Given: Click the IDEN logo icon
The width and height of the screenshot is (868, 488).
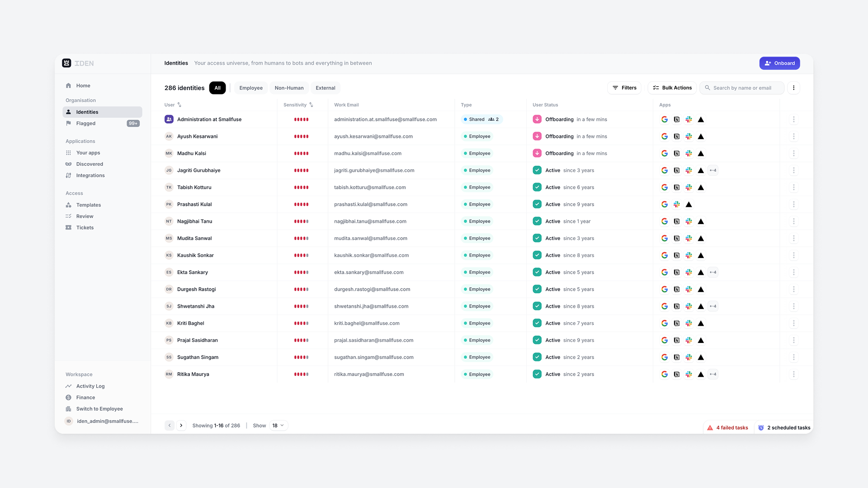Looking at the screenshot, I should pyautogui.click(x=66, y=63).
